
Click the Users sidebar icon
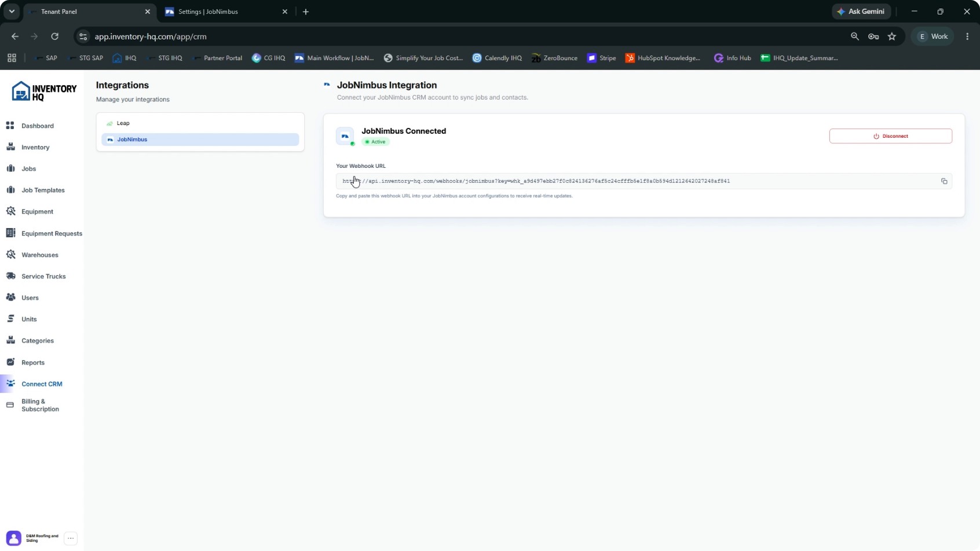[10, 297]
